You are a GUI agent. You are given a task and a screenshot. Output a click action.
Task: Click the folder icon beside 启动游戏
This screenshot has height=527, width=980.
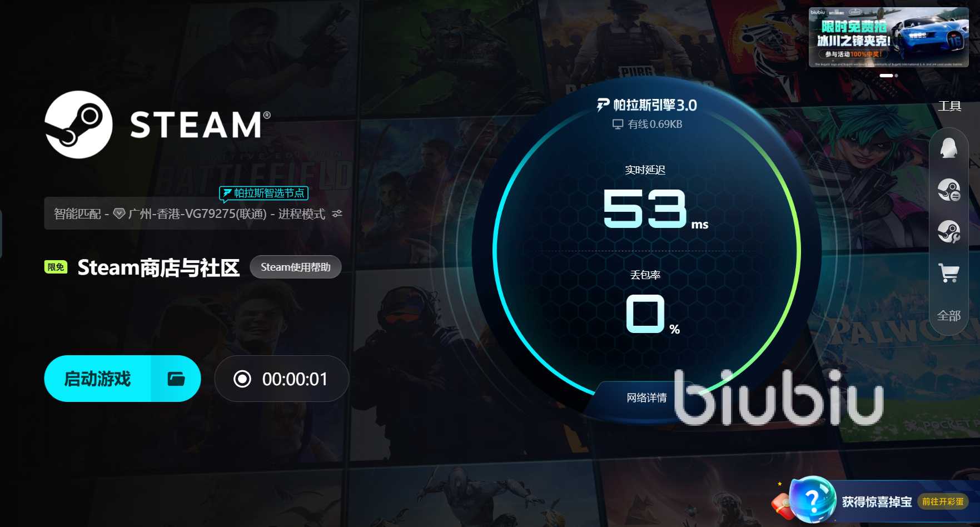(176, 379)
